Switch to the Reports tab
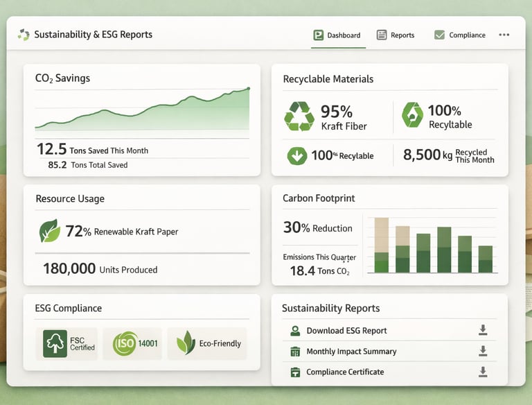 tap(396, 35)
